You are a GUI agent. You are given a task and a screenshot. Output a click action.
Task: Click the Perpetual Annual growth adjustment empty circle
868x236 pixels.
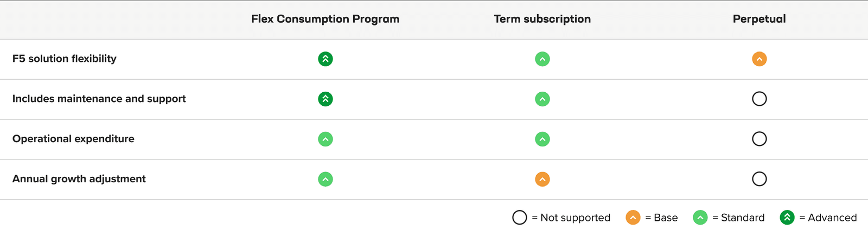tap(759, 179)
